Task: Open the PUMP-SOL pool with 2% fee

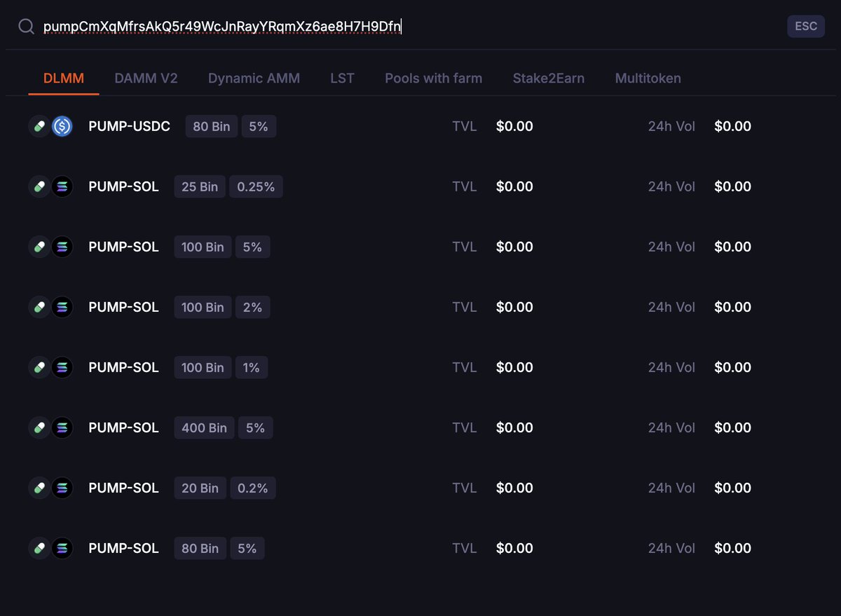Action: (123, 307)
